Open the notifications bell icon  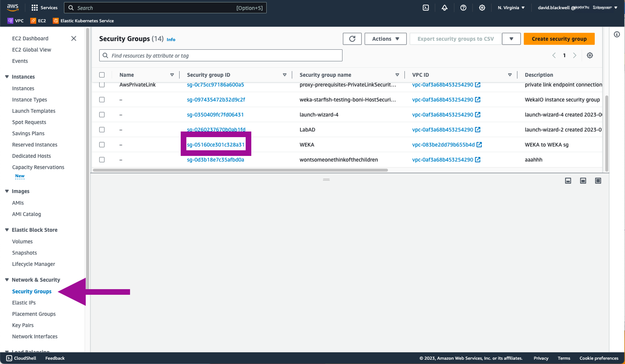coord(444,8)
